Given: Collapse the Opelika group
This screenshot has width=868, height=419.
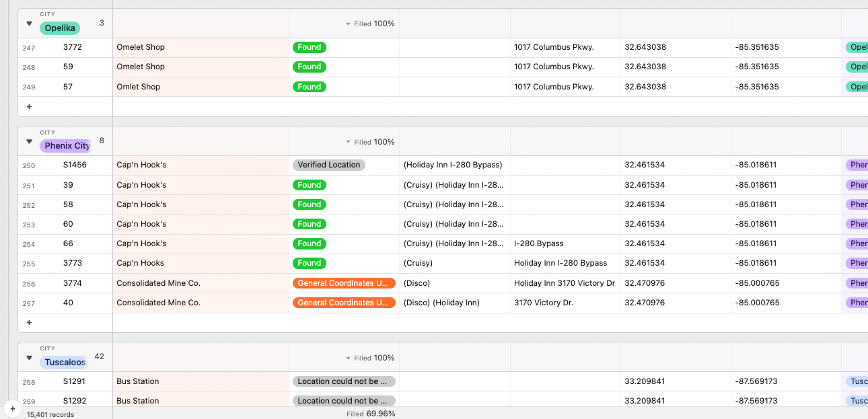Looking at the screenshot, I should click(x=29, y=24).
